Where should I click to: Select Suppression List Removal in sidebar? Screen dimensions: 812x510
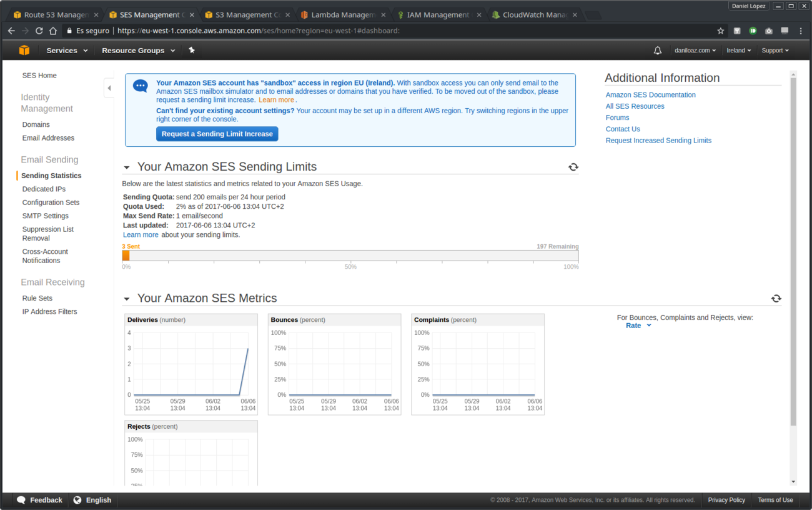pos(48,233)
